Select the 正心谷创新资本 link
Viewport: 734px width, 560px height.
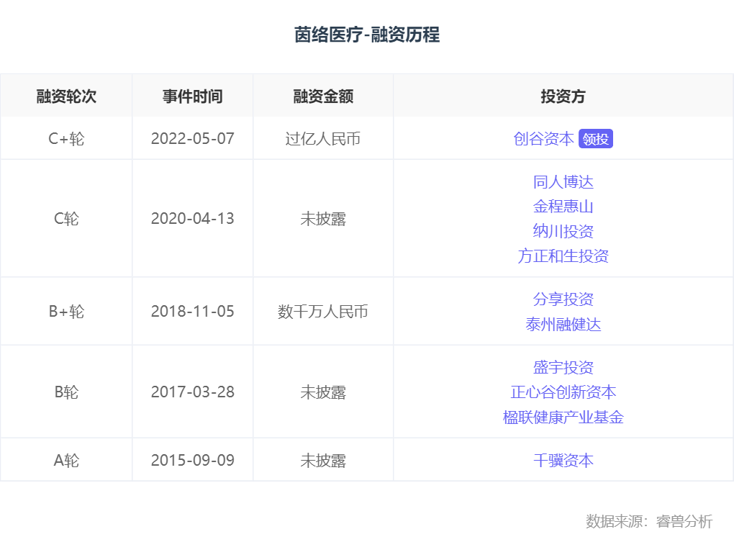(563, 392)
